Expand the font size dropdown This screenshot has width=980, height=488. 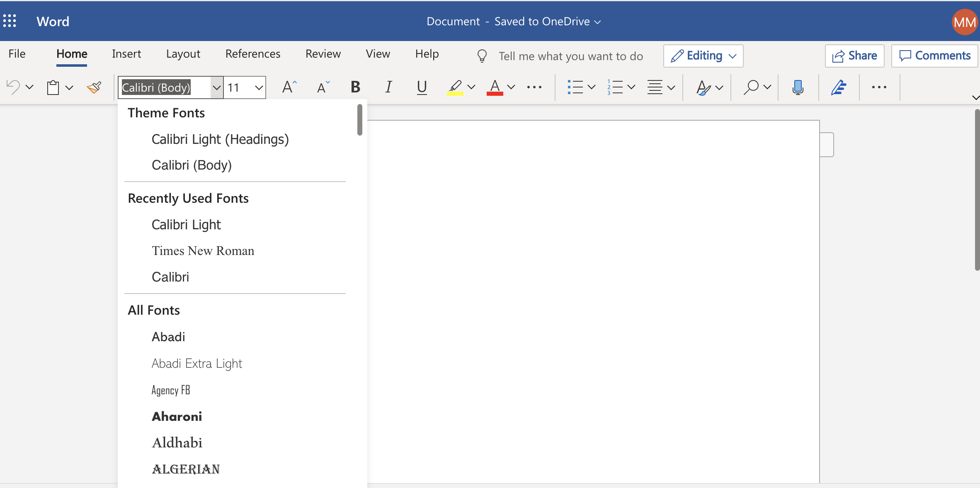coord(259,87)
